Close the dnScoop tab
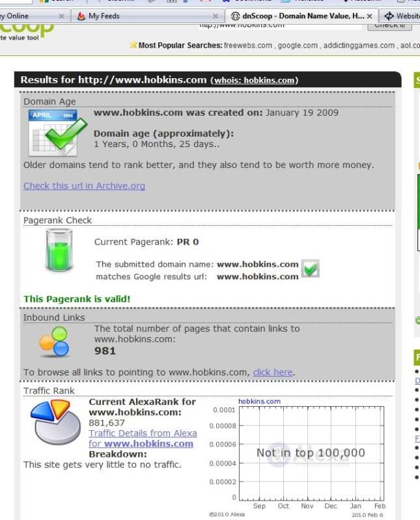420x520 pixels. click(370, 16)
